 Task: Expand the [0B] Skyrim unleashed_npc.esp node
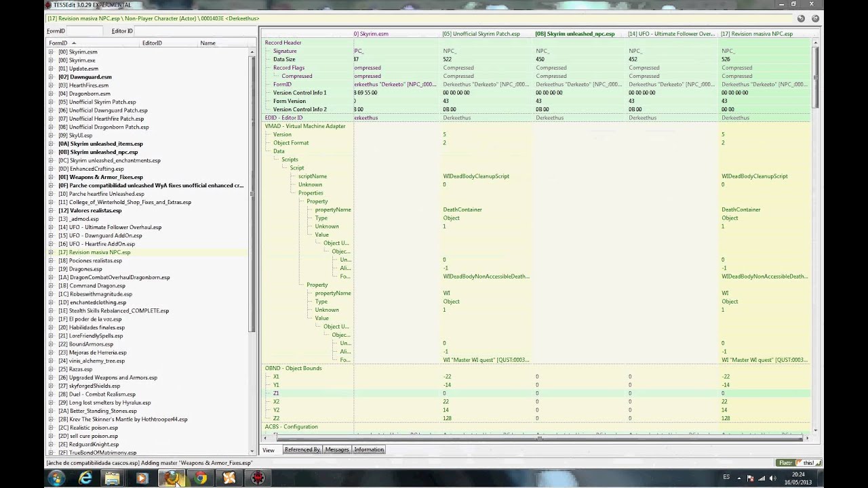tap(51, 152)
